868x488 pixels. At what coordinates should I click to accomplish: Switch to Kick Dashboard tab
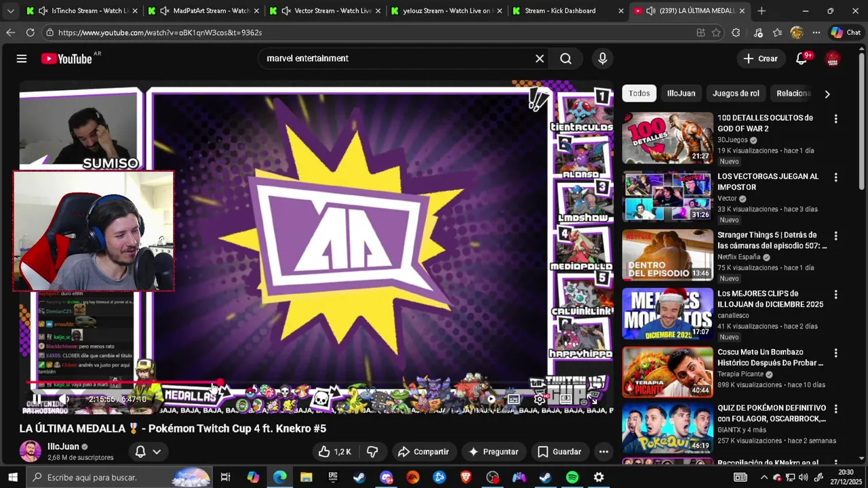click(x=568, y=11)
